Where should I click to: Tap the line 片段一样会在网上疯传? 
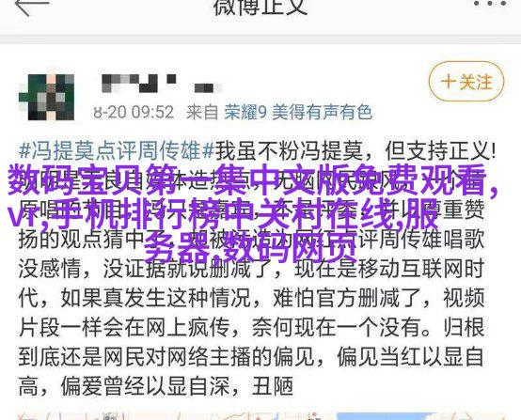tap(251, 327)
